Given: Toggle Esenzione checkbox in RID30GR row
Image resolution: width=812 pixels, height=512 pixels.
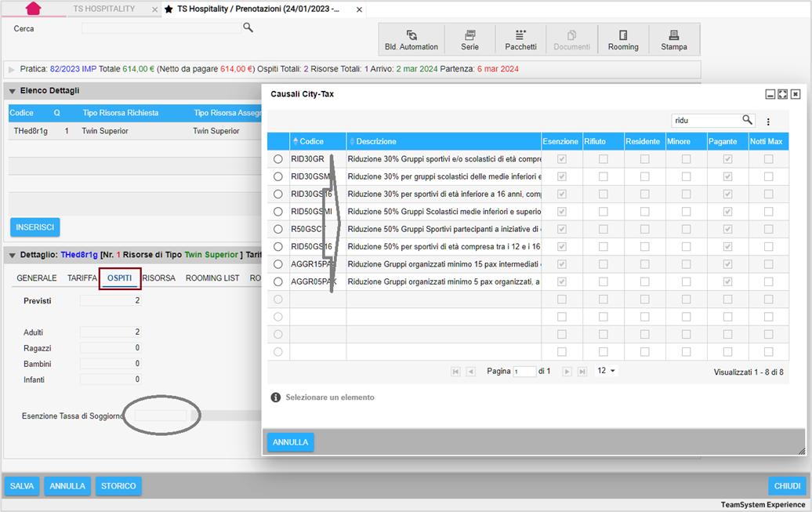Looking at the screenshot, I should point(562,159).
